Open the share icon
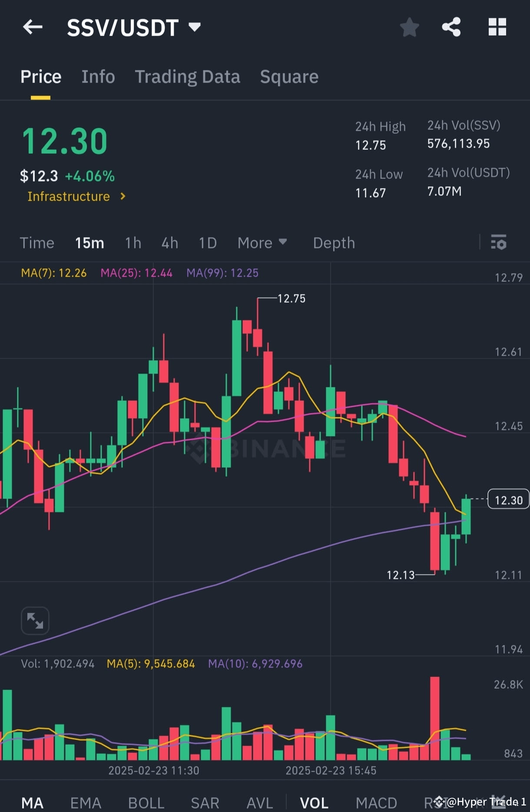This screenshot has height=812, width=530. (x=452, y=27)
